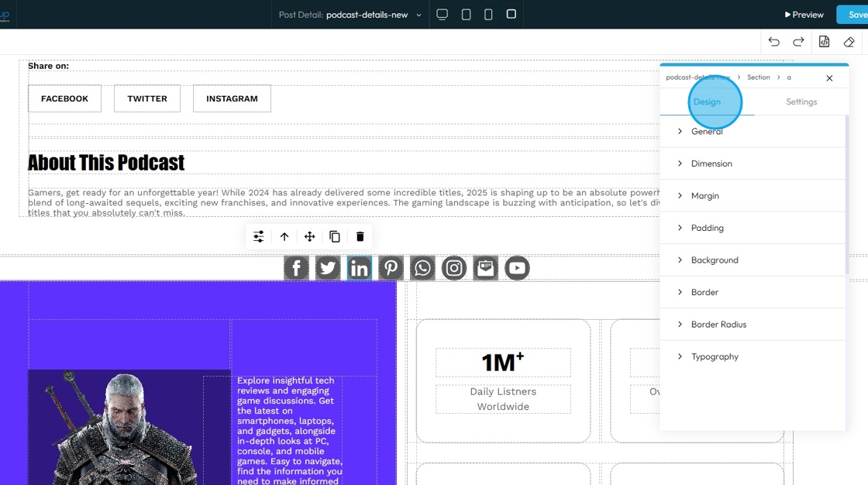Click the Share on: label

(x=49, y=66)
